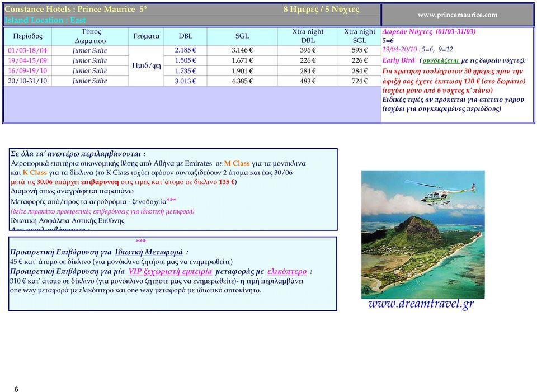Select the DBL price '2.185 €'

[x=185, y=50]
